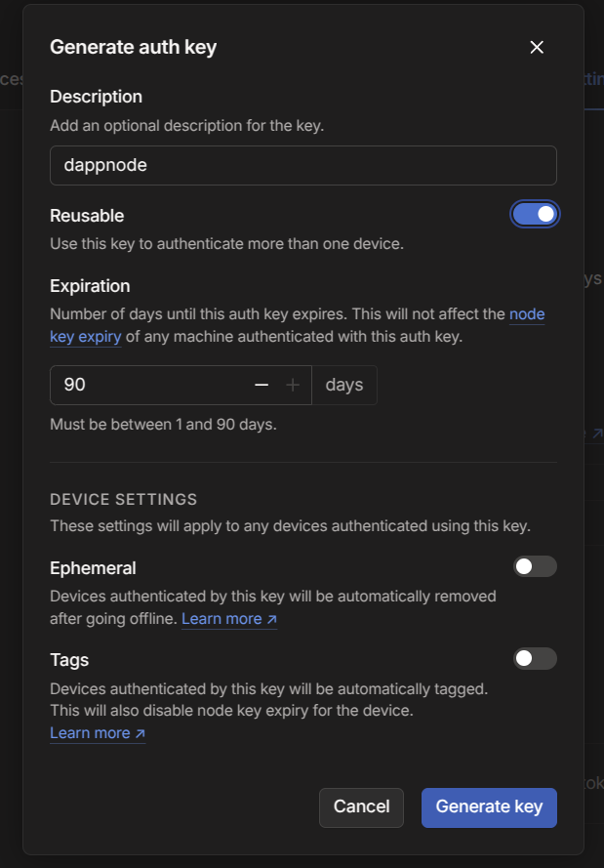Click the days unit label
The image size is (604, 868).
coord(344,385)
